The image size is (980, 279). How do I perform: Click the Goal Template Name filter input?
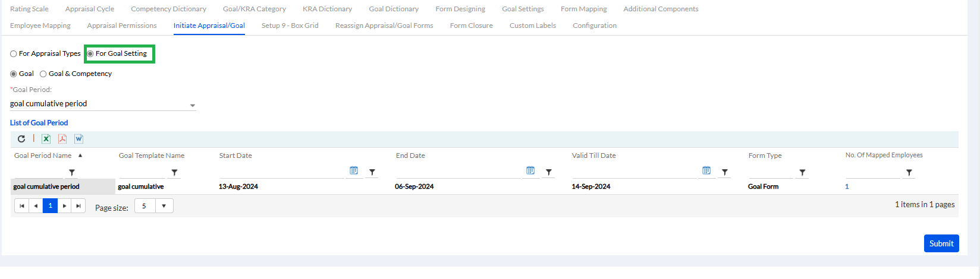143,173
